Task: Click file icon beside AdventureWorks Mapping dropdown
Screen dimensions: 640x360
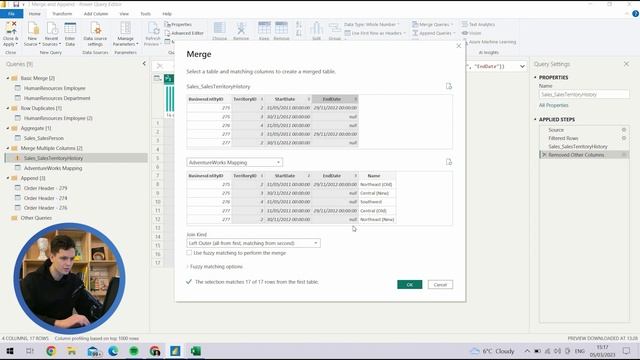Action: [x=449, y=162]
